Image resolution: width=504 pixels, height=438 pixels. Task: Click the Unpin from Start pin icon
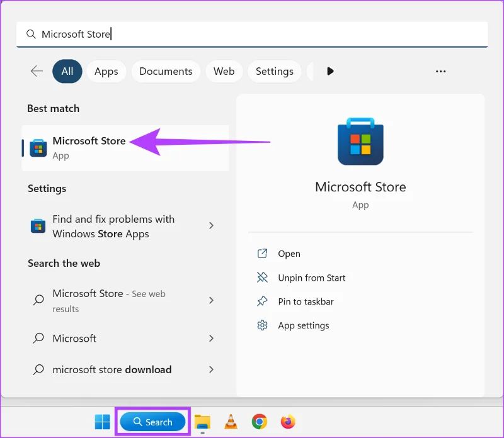262,277
